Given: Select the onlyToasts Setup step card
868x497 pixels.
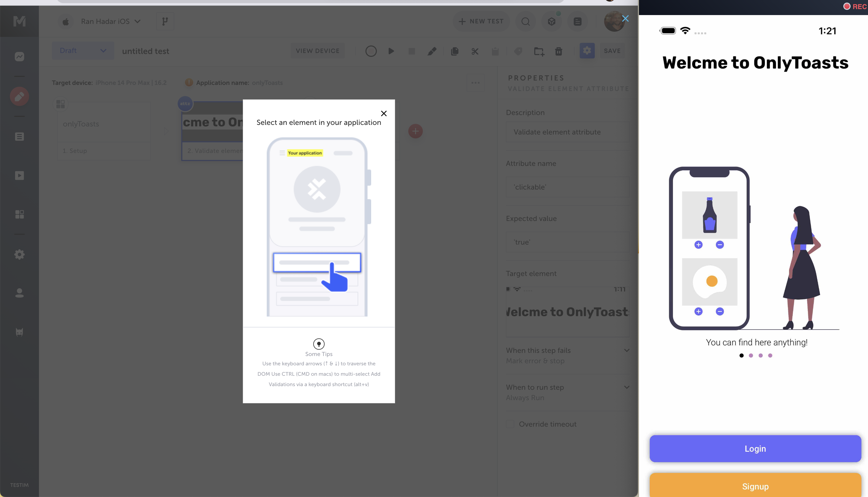Looking at the screenshot, I should pyautogui.click(x=104, y=131).
